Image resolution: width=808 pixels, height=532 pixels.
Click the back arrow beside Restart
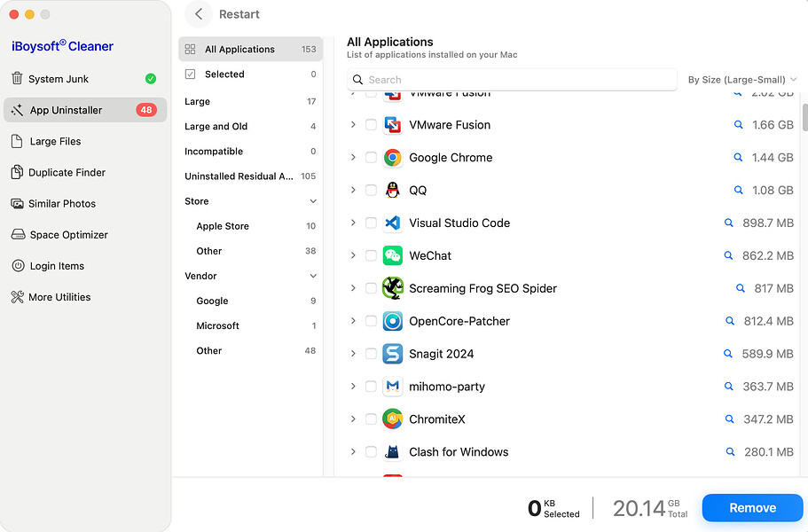pos(199,14)
